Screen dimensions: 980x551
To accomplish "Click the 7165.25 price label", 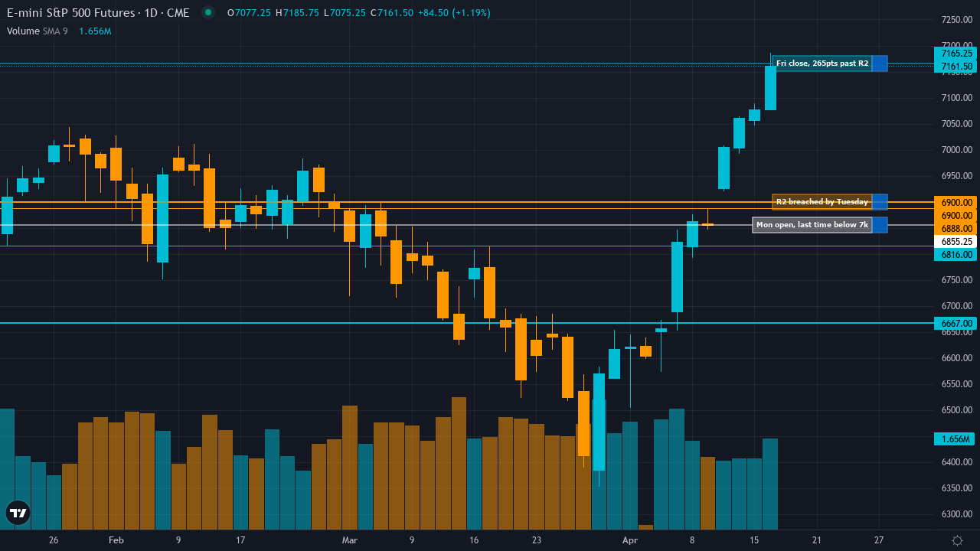I will coord(955,54).
